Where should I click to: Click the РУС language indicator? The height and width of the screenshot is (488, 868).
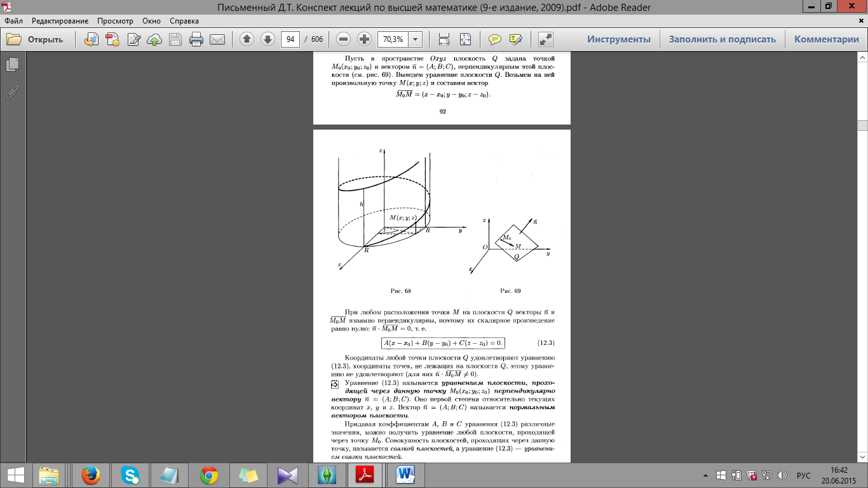[804, 475]
